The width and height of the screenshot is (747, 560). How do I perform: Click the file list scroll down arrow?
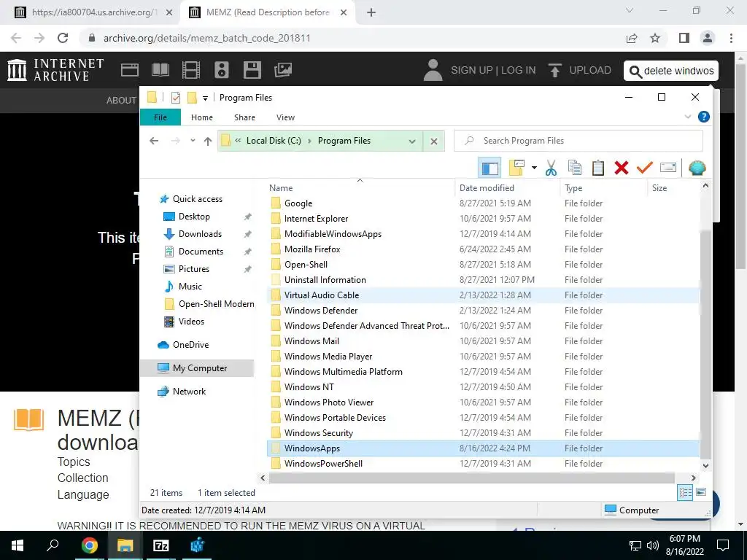[705, 466]
